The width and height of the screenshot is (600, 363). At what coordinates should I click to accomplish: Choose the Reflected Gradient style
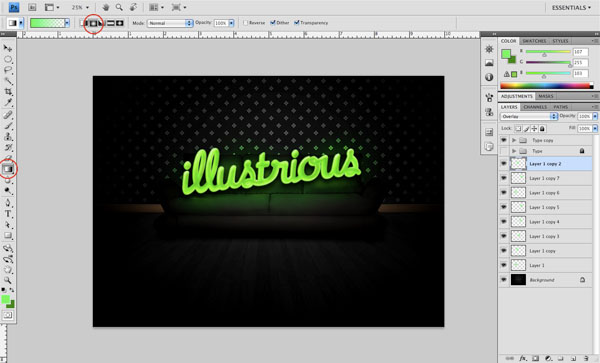click(x=111, y=23)
